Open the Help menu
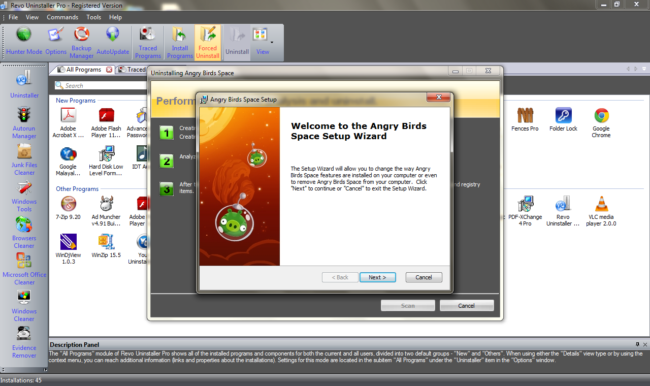 [115, 17]
